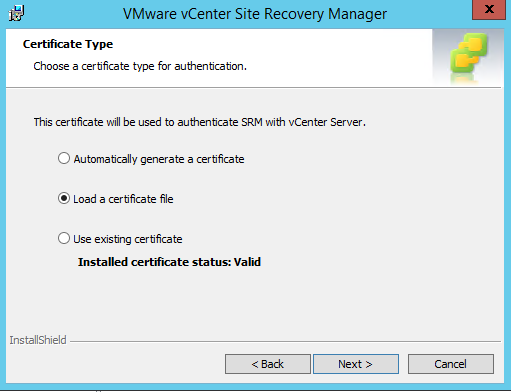The image size is (511, 392).
Task: Close the Site Recovery Manager installer window
Action: click(x=489, y=9)
